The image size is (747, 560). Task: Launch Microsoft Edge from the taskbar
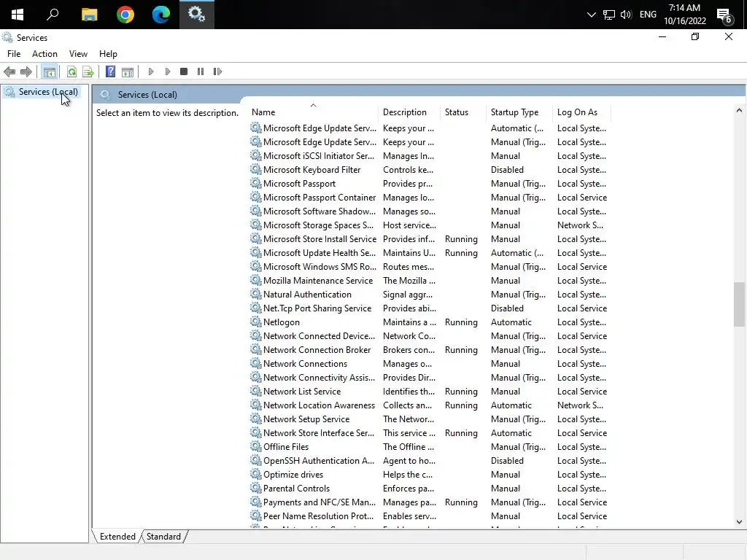[161, 15]
